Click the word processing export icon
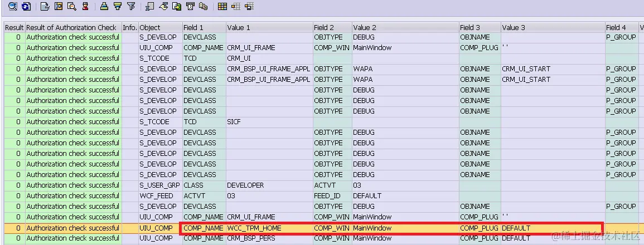644x245 pixels. (163, 6)
